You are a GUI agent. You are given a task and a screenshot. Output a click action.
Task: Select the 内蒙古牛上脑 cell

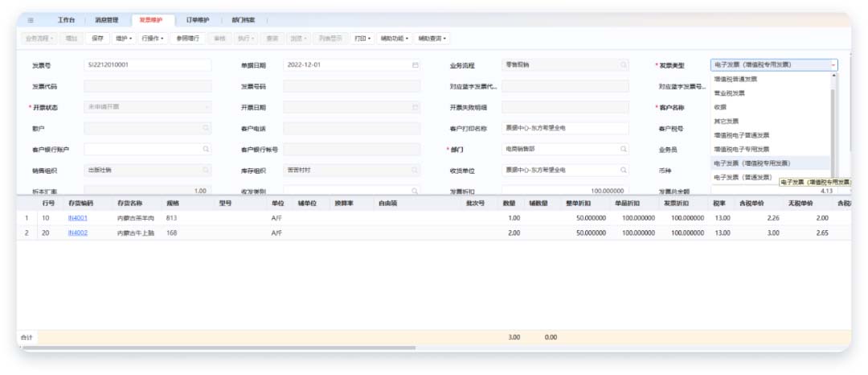(135, 233)
